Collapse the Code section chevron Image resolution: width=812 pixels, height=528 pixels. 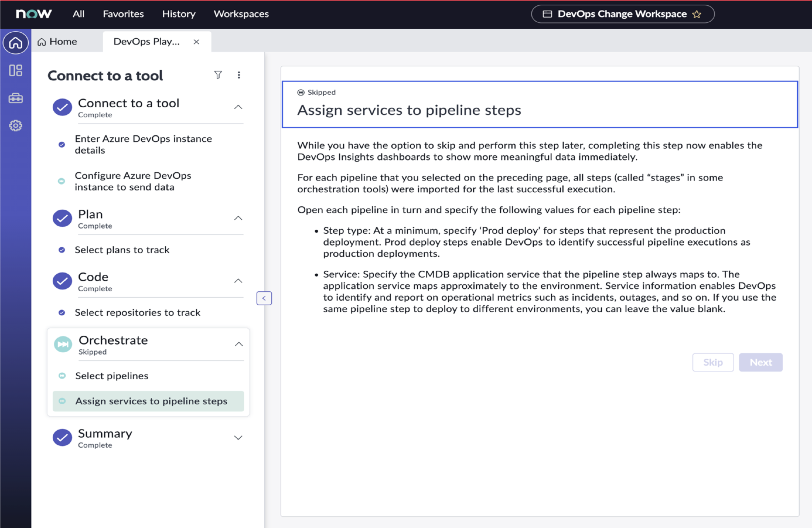pyautogui.click(x=238, y=280)
